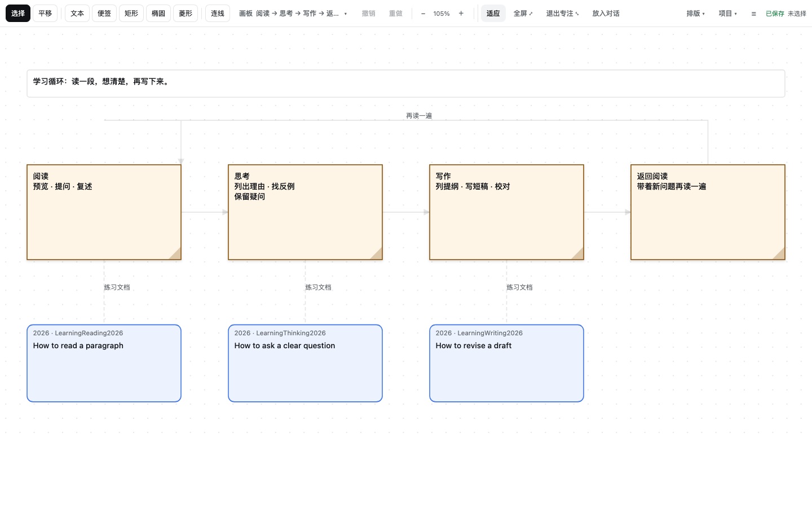The image size is (812, 508).
Task: Click 练习文档 label below the 阅读 note
Action: [117, 287]
